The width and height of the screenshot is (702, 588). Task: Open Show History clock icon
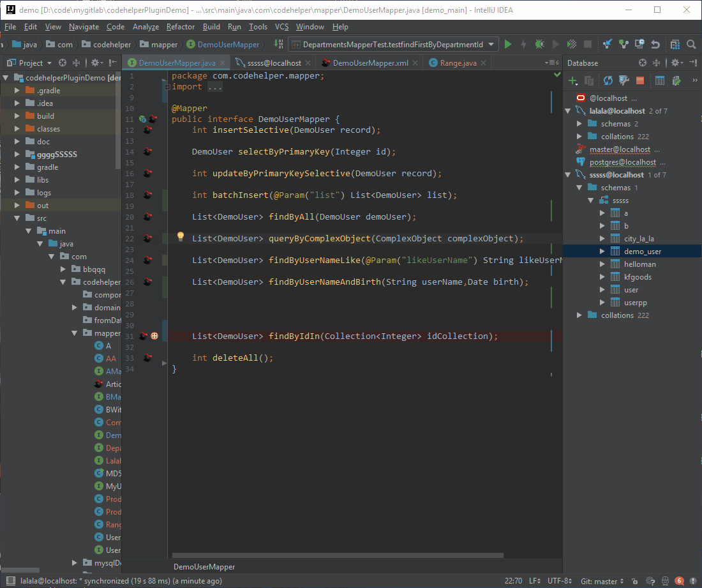click(639, 44)
